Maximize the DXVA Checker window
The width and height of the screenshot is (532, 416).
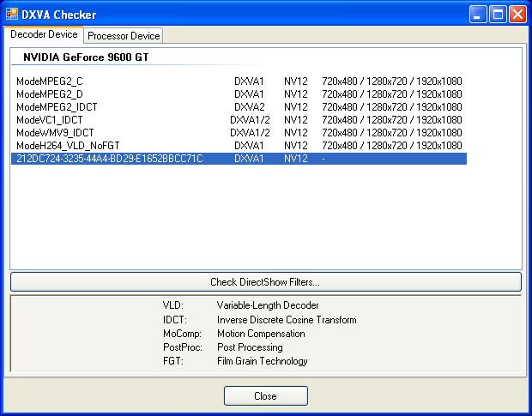tap(498, 15)
